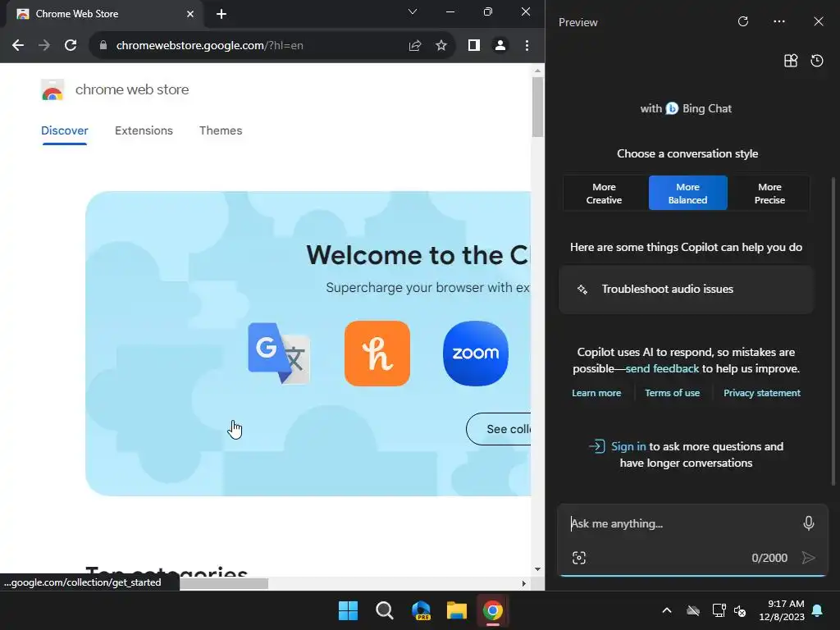840x630 pixels.
Task: Click the Chrome Web Store browser tab
Action: pos(104,14)
